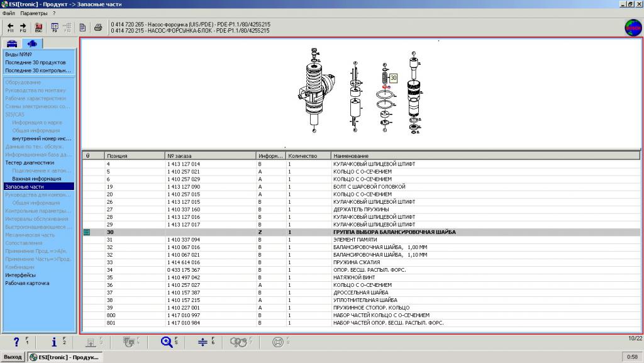Select the ЭЛЕМЕНТ ПАМЯТИ row
This screenshot has height=363, width=644.
point(361,240)
